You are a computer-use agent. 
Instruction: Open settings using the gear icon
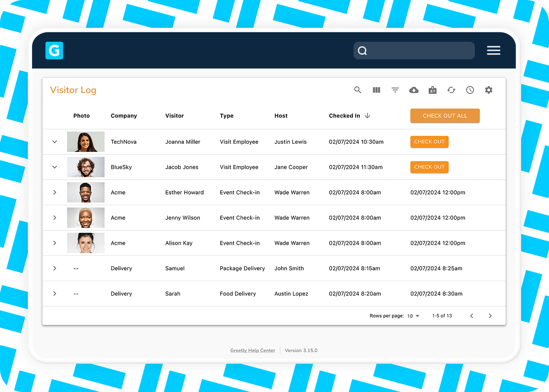tap(489, 90)
